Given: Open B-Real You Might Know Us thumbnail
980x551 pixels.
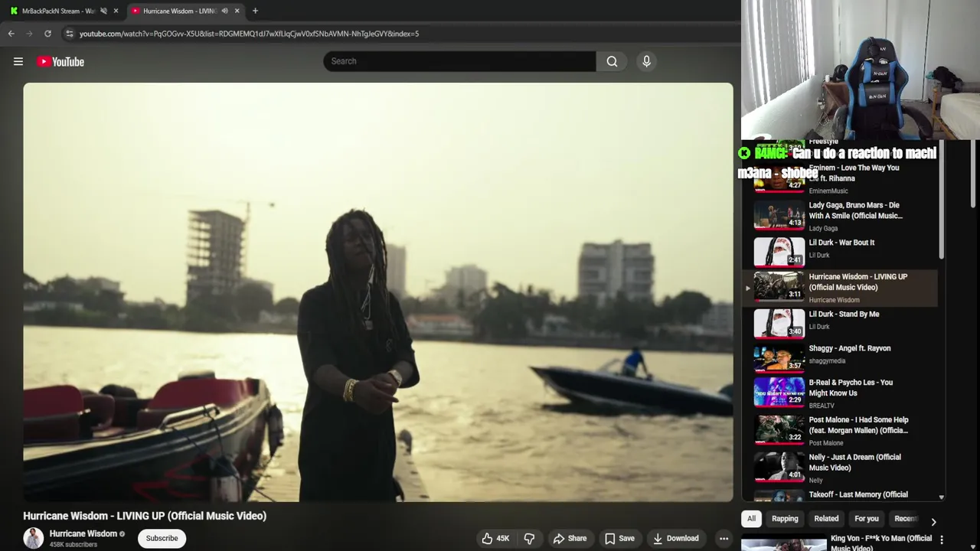Looking at the screenshot, I should pos(779,391).
